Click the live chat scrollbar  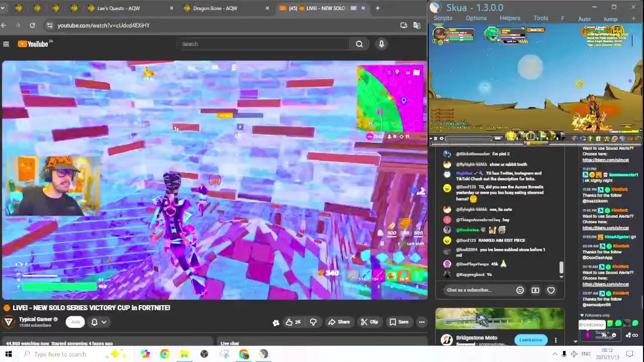pyautogui.click(x=561, y=268)
